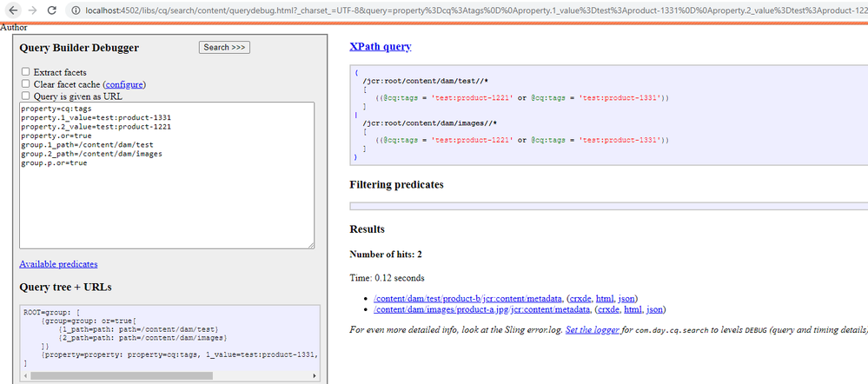868x384 pixels.
Task: Open the configure link
Action: pos(123,84)
